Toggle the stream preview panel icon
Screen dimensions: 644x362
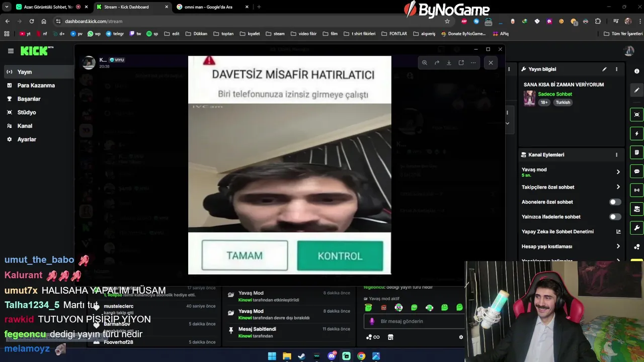(x=637, y=115)
